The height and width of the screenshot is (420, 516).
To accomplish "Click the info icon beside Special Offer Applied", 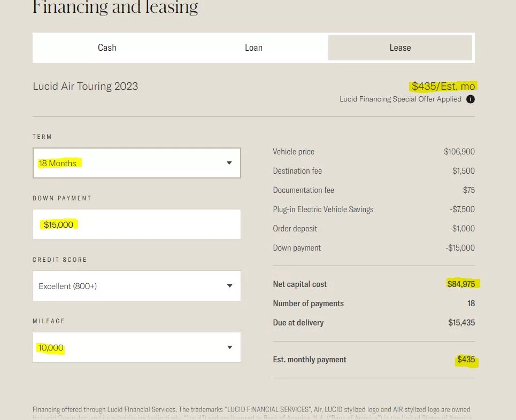I will click(470, 99).
